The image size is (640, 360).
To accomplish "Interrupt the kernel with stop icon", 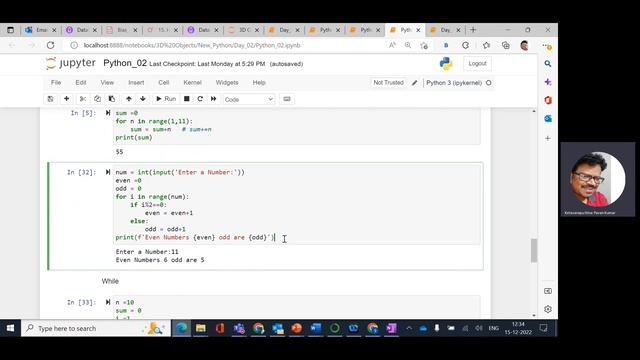I will click(187, 99).
